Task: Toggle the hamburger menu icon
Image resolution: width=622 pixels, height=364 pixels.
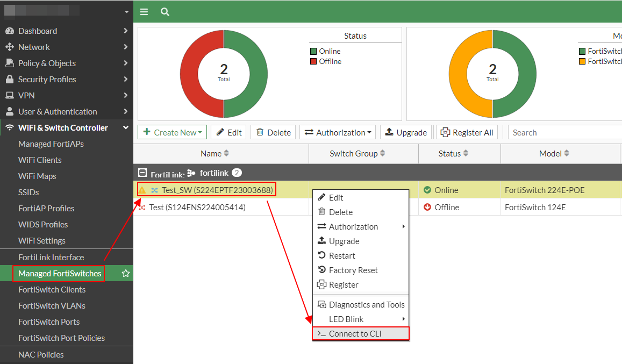Action: click(x=144, y=12)
